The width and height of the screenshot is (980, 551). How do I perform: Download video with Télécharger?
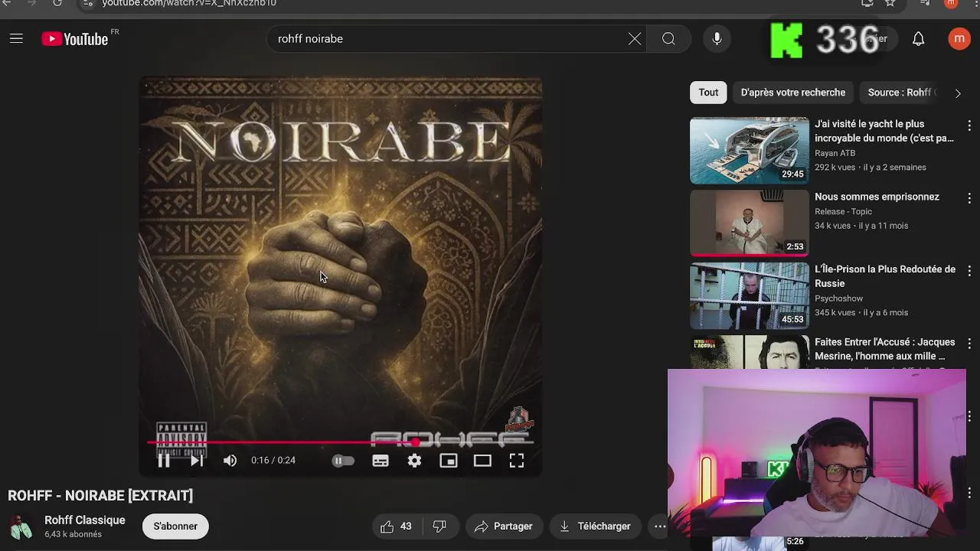pyautogui.click(x=595, y=527)
